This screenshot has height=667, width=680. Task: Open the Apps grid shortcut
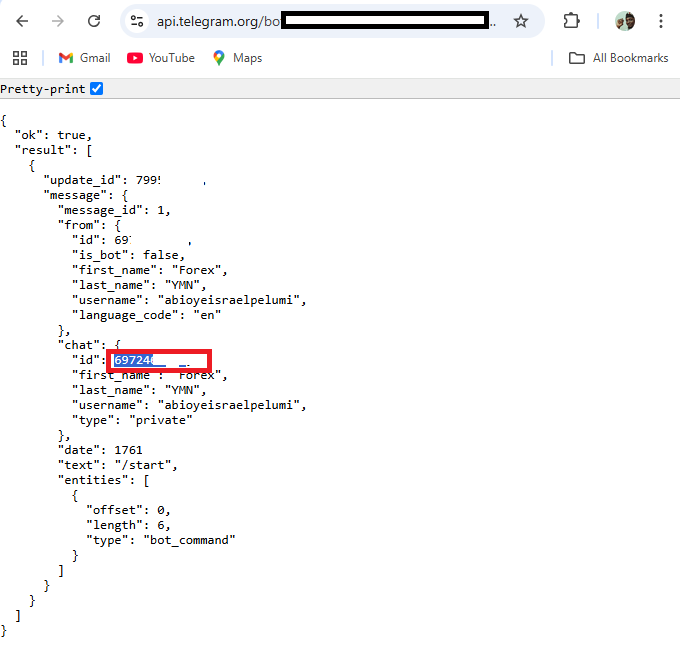coord(20,58)
